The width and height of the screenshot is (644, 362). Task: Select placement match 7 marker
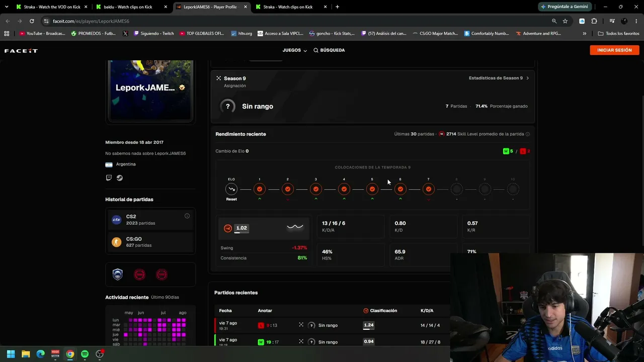tap(429, 189)
